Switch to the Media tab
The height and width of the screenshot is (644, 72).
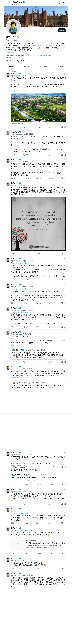pyautogui.click(x=60, y=67)
